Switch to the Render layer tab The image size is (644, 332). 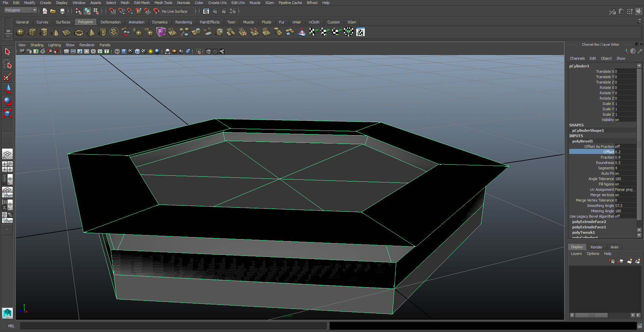(x=596, y=247)
